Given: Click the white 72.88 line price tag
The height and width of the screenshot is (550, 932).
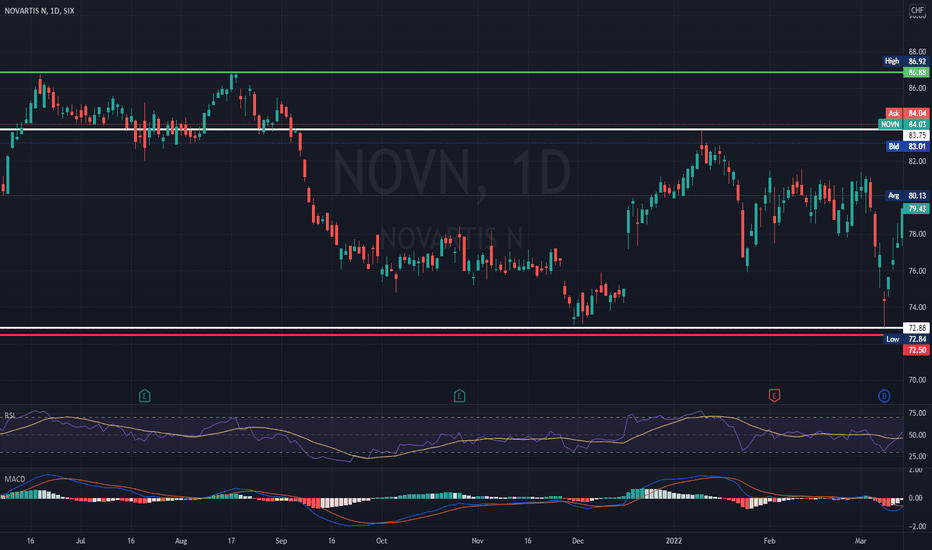Looking at the screenshot, I should [915, 328].
